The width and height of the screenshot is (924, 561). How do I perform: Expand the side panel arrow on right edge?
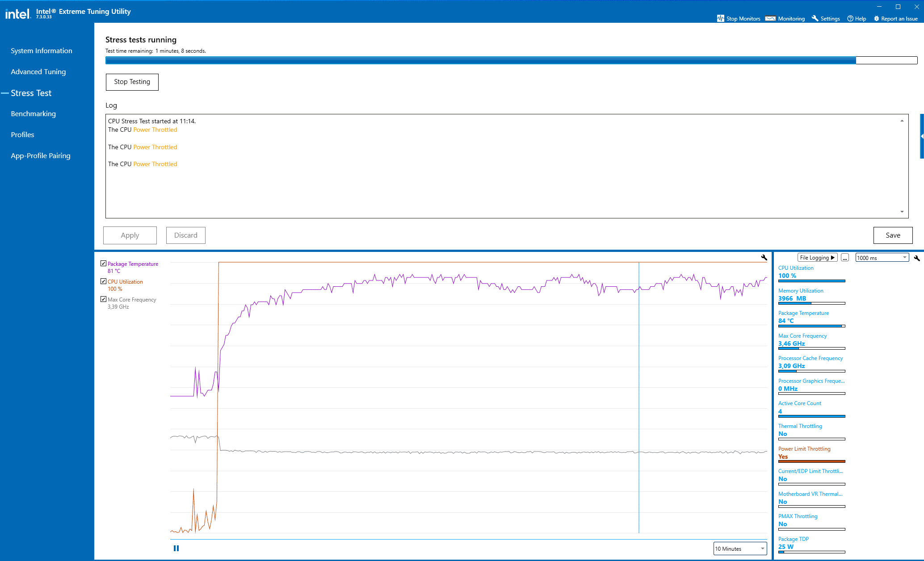pos(922,136)
